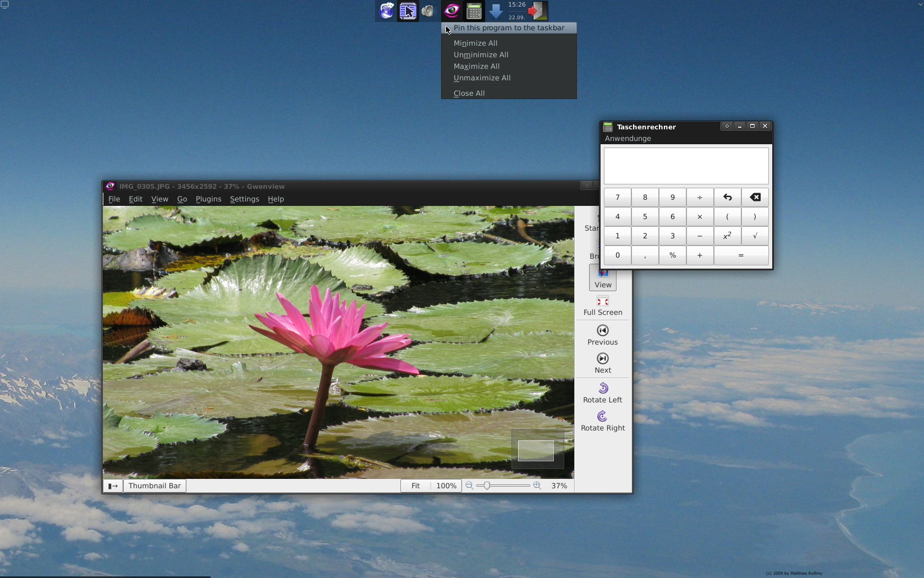The image size is (924, 578).
Task: Go to the Previous image
Action: [x=602, y=335]
